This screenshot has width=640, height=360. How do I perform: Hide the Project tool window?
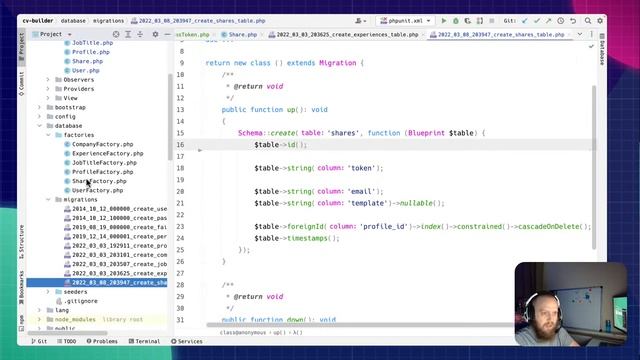(x=167, y=34)
